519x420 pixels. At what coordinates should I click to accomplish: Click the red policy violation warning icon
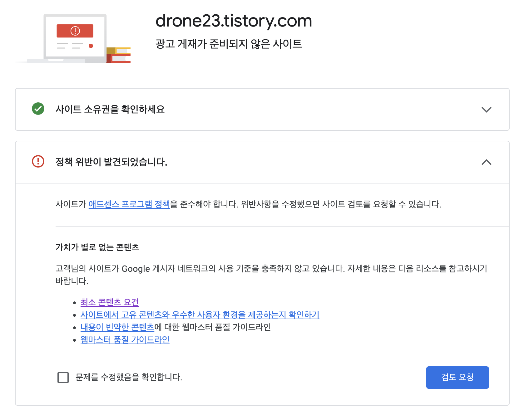point(38,161)
